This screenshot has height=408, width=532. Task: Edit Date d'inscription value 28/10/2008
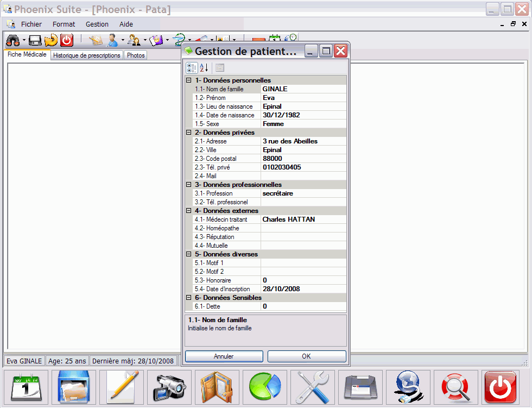click(303, 289)
